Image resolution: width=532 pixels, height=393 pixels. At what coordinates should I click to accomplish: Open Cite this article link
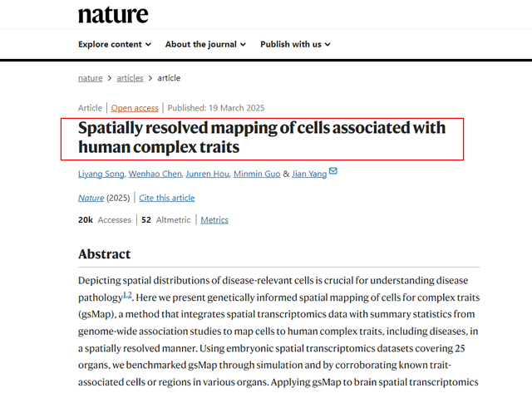[x=166, y=198]
